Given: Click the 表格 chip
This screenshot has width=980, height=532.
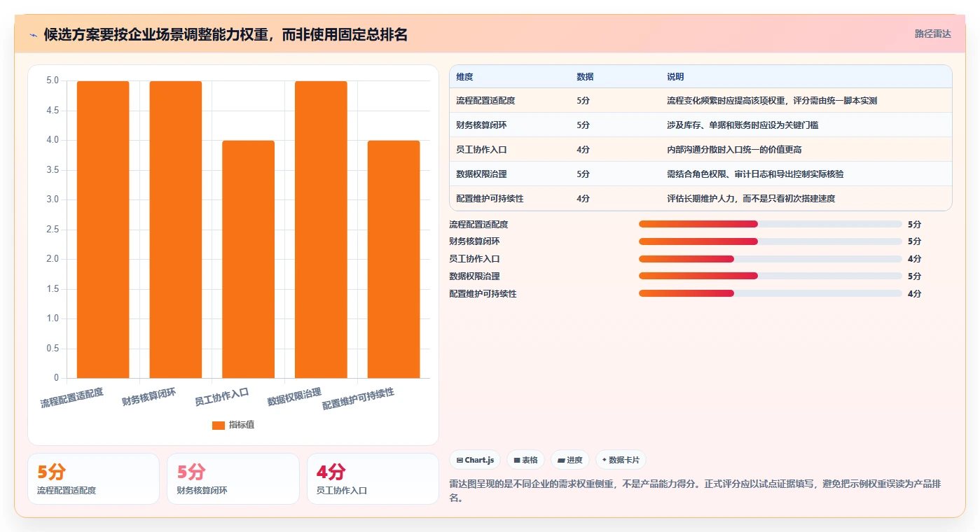Looking at the screenshot, I should pos(525,460).
